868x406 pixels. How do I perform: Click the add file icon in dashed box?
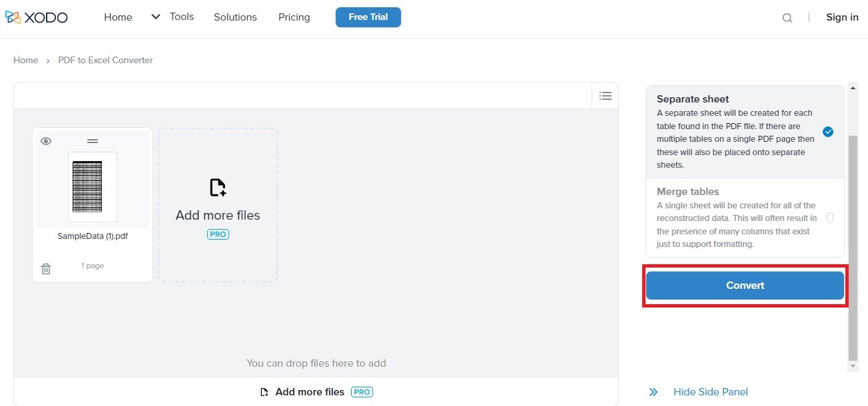point(218,188)
